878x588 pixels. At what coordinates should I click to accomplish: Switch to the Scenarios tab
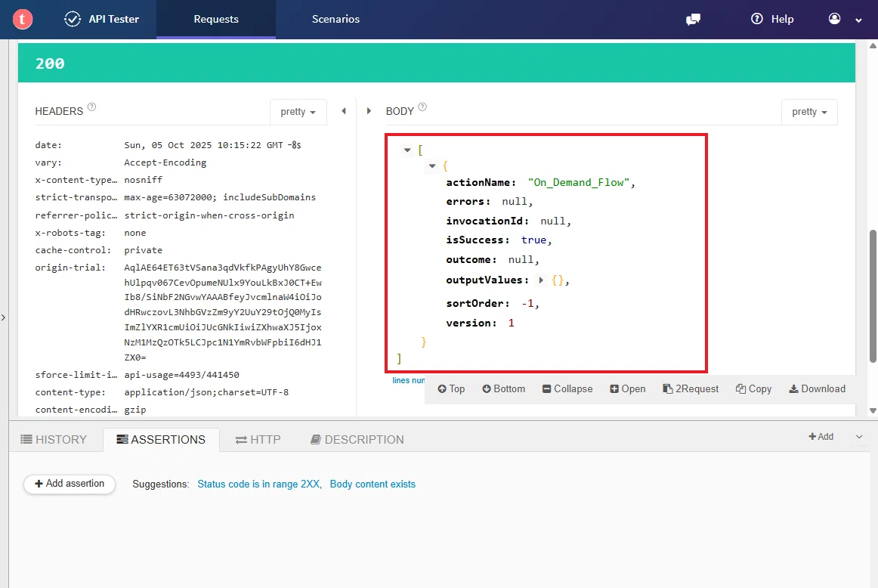pyautogui.click(x=335, y=19)
